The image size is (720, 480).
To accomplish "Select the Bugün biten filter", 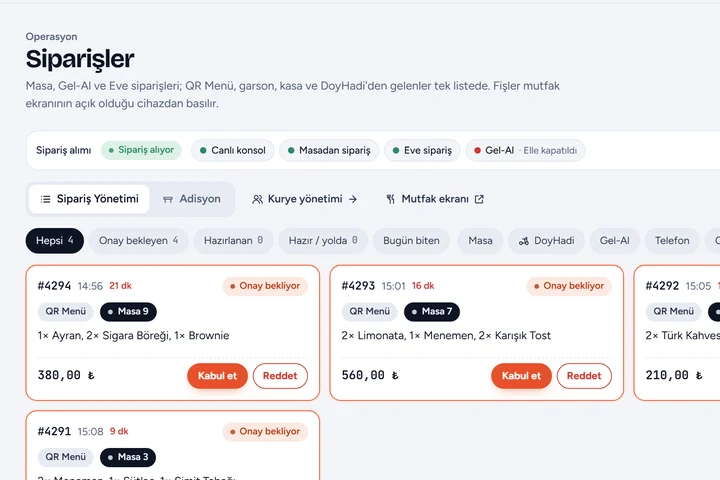I will click(x=411, y=241).
